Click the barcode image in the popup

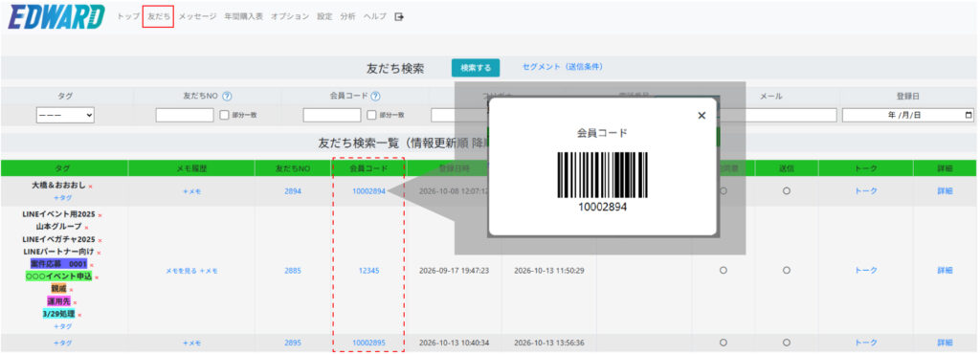pyautogui.click(x=602, y=175)
